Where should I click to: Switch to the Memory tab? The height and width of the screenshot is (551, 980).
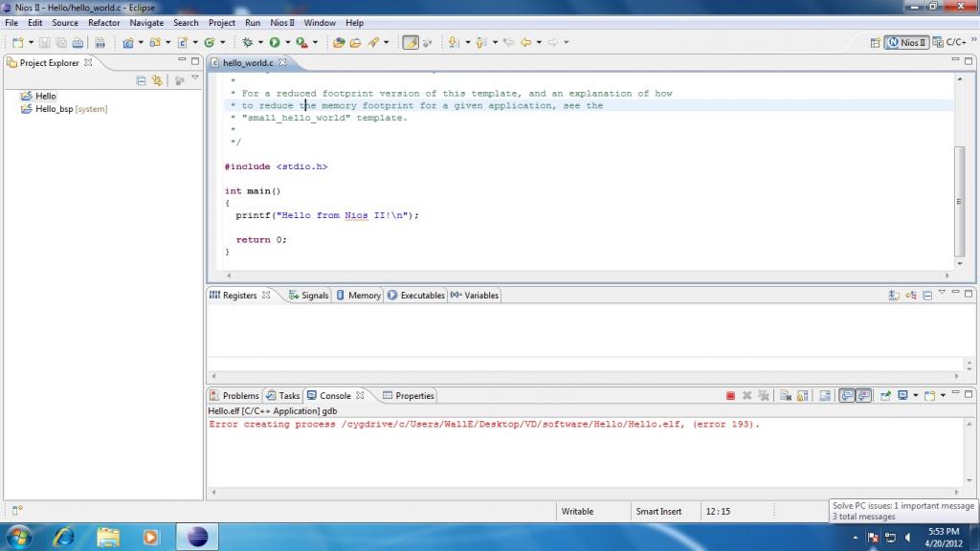tap(359, 295)
